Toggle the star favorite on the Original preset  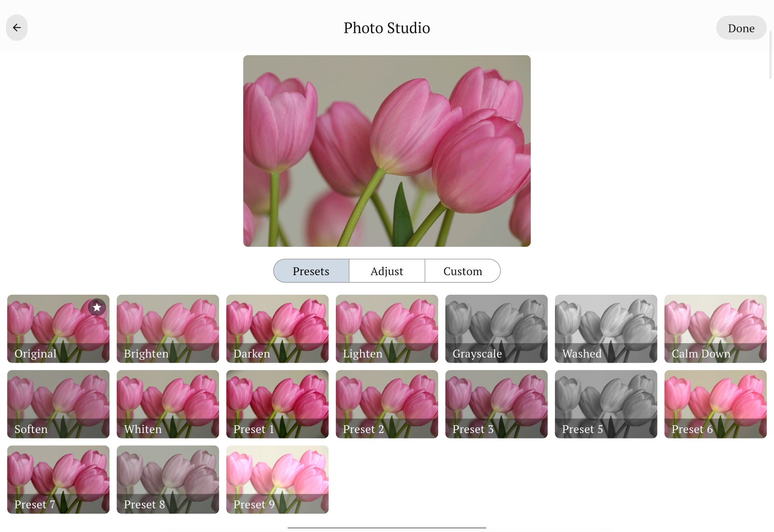pyautogui.click(x=96, y=308)
